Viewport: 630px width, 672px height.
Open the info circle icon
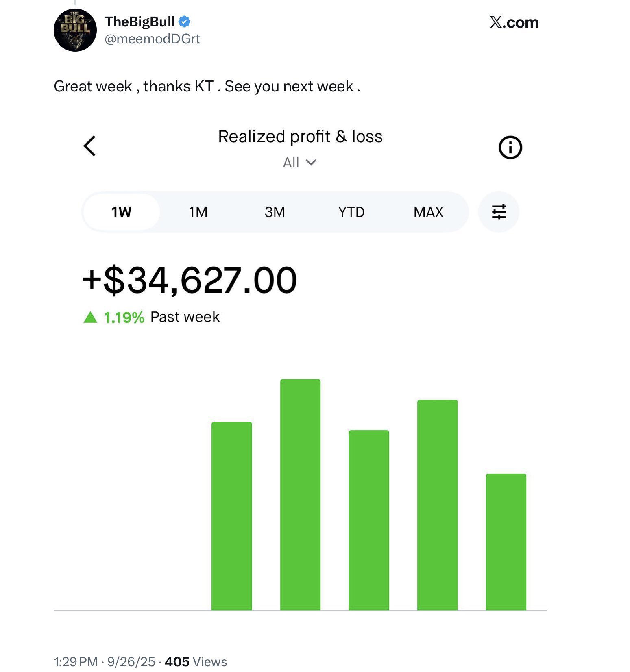[510, 147]
